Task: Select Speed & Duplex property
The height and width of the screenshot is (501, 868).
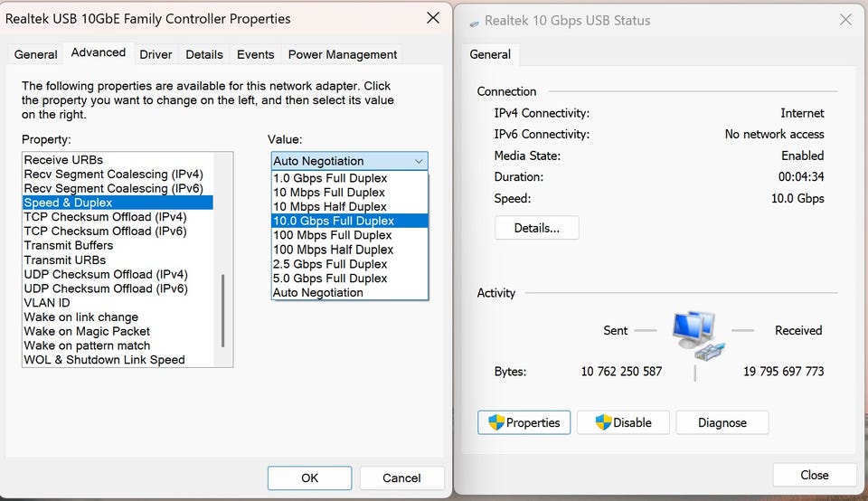Action: [x=118, y=203]
